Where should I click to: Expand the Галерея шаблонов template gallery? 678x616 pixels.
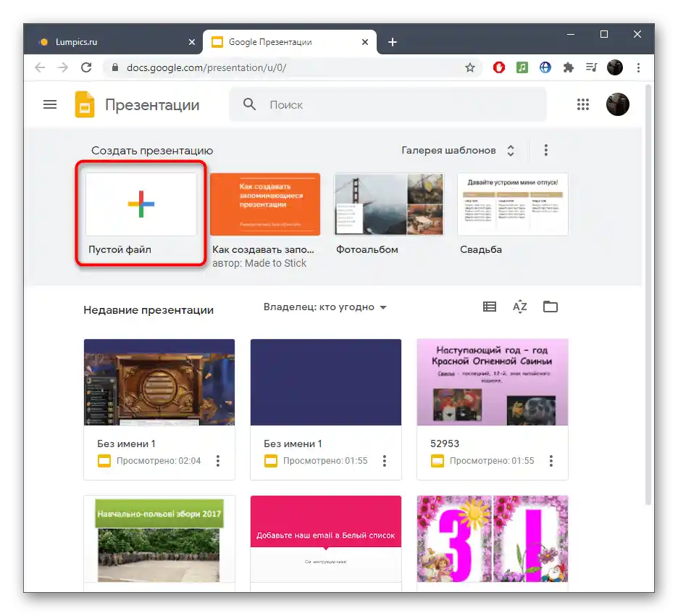pyautogui.click(x=459, y=150)
